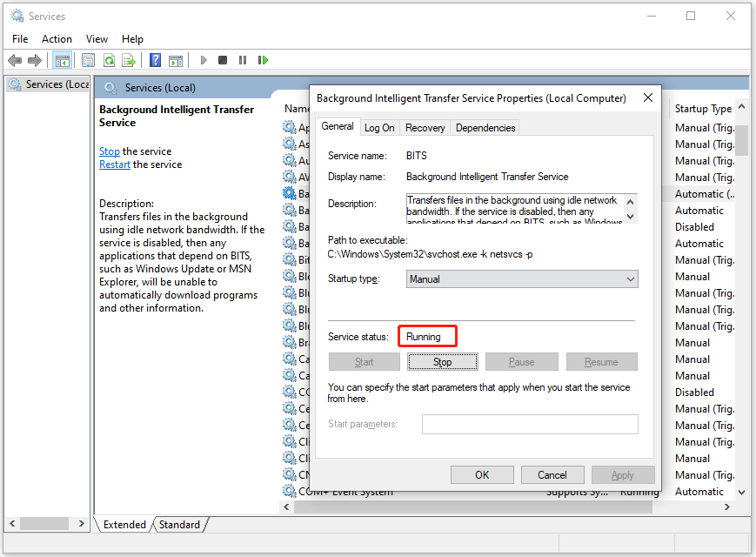Open the Startup type dropdown
Image resolution: width=756 pixels, height=557 pixels.
[x=522, y=279]
